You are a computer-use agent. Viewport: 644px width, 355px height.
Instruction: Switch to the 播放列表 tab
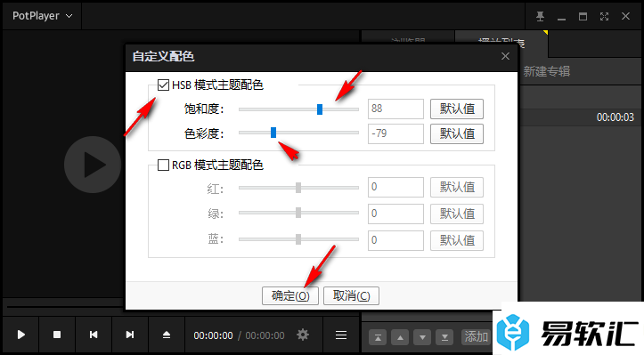tap(501, 43)
